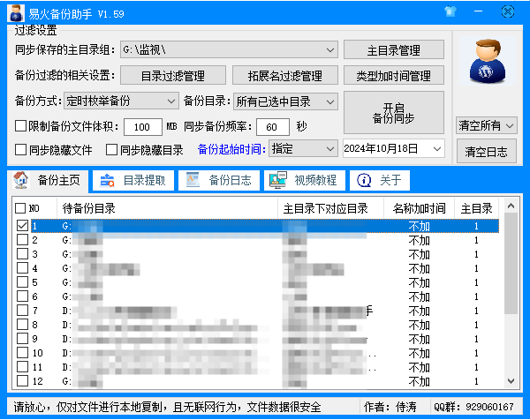Click the large user avatar image
Image resolution: width=530 pixels, height=420 pixels.
[x=487, y=61]
